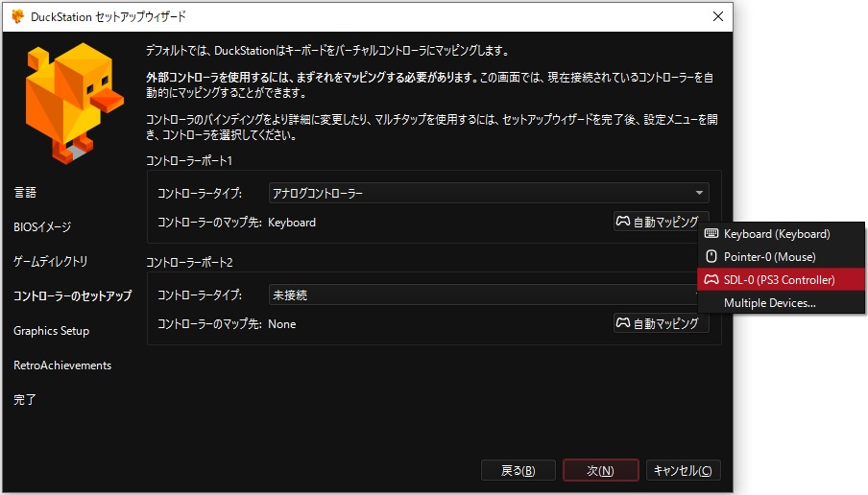The image size is (868, 495).
Task: Choose SDL-0 (PS3 Controller) in mapping menu
Action: click(781, 280)
